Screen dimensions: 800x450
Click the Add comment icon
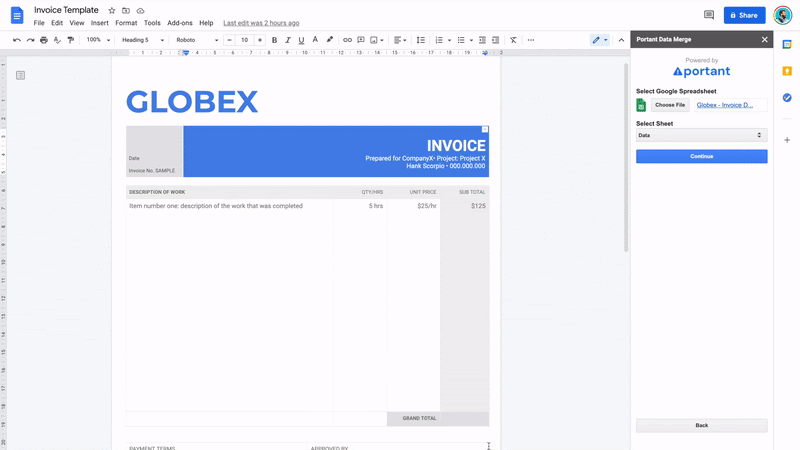361,40
